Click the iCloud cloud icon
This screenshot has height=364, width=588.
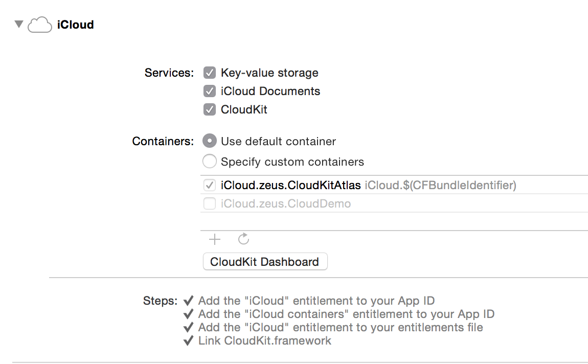[40, 25]
